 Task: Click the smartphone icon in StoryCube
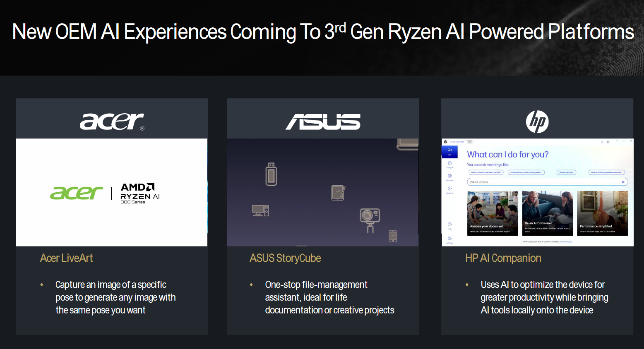(x=393, y=236)
